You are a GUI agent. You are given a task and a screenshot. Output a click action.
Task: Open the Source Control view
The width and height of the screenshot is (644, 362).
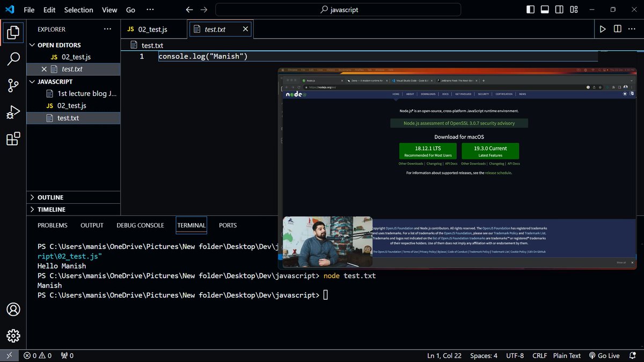coord(13,86)
